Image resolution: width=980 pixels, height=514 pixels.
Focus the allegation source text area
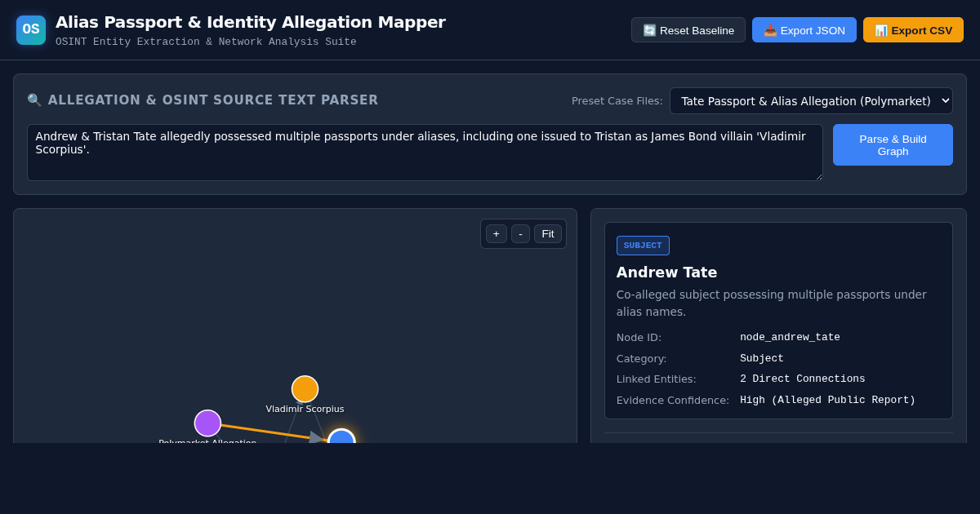(425, 153)
